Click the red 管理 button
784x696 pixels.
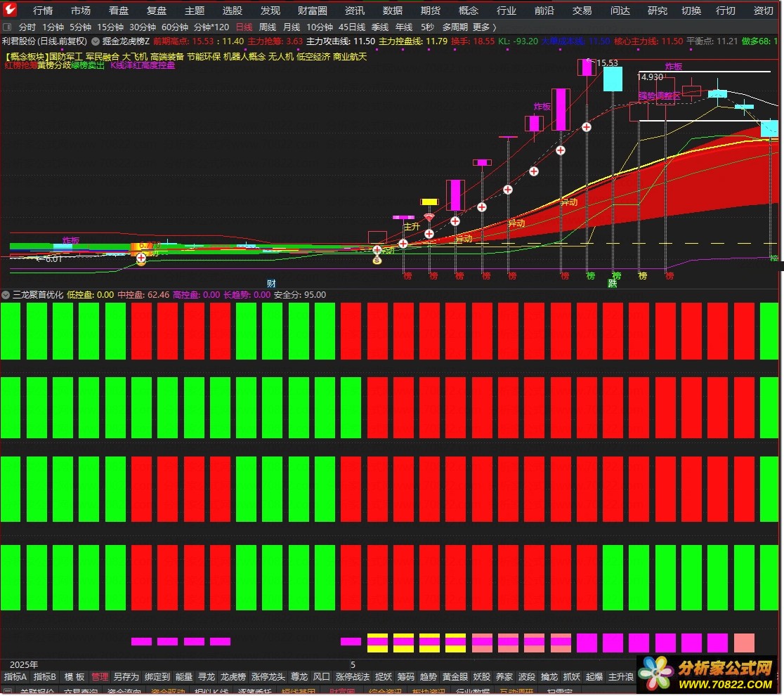pos(100,677)
